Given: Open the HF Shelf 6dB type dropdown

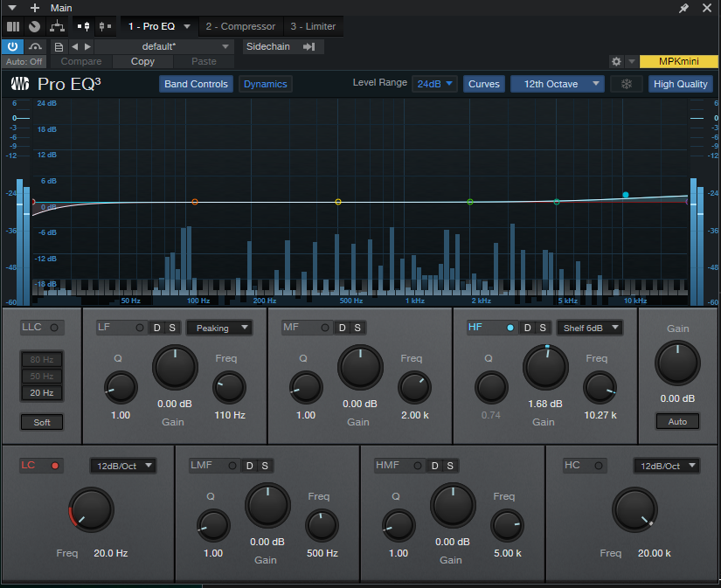Looking at the screenshot, I should click(x=590, y=328).
